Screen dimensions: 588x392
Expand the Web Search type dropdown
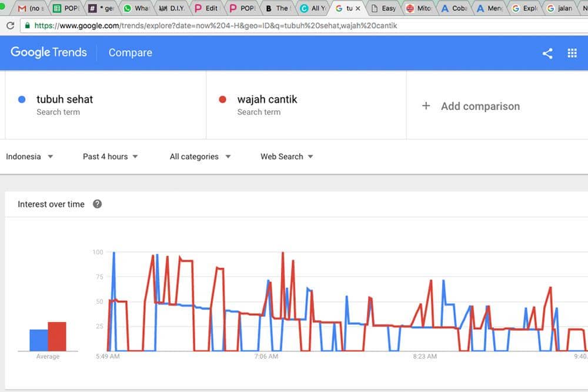[x=287, y=156]
